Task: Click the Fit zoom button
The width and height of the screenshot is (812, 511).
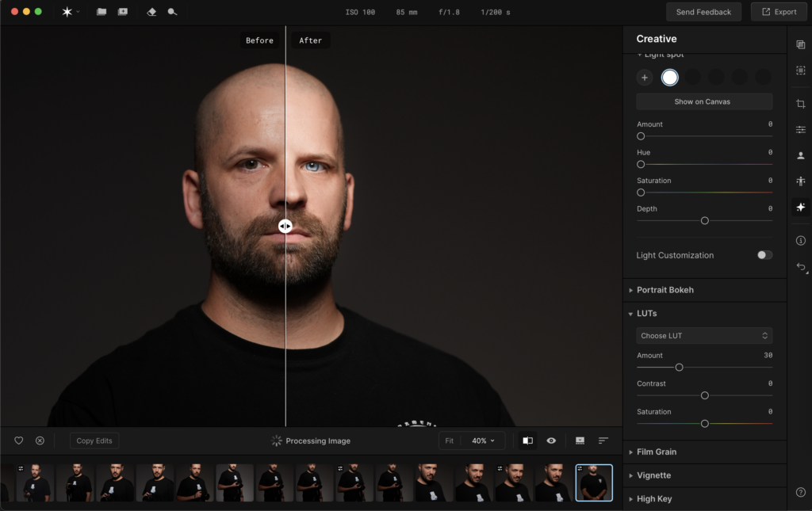Action: (450, 440)
